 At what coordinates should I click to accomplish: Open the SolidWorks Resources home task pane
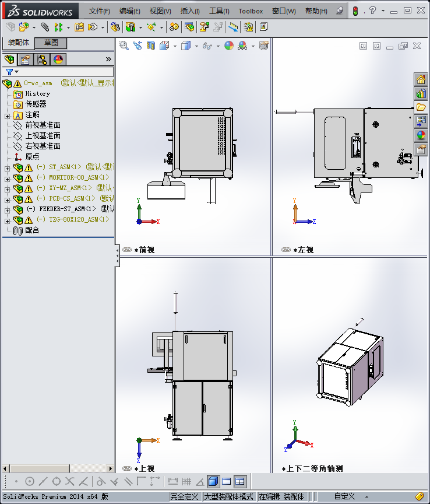(x=421, y=79)
